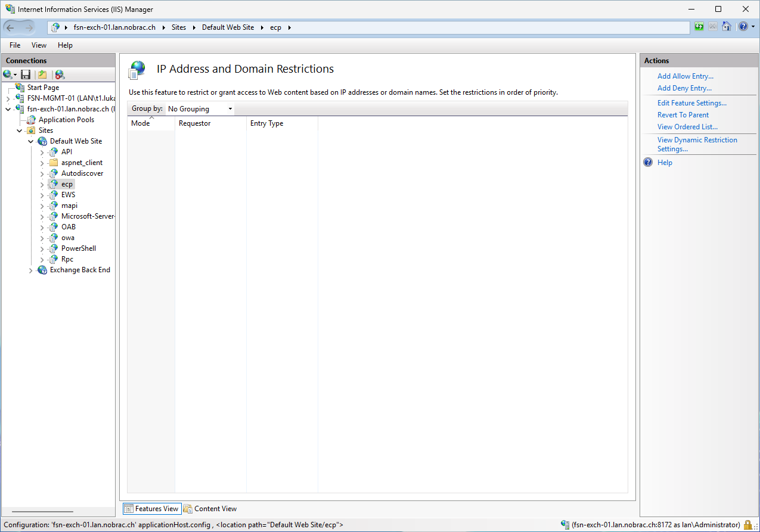Sort by Mode column header
This screenshot has height=532, width=760.
pos(151,123)
